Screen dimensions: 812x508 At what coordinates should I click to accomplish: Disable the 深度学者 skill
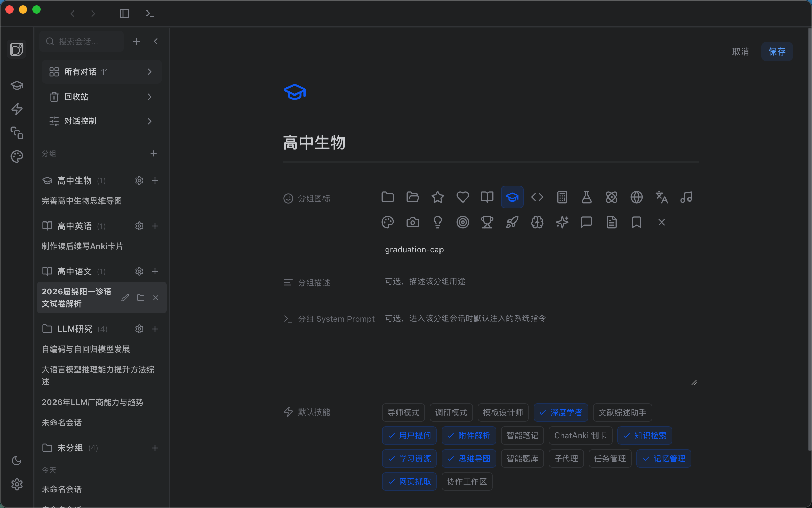pyautogui.click(x=561, y=412)
